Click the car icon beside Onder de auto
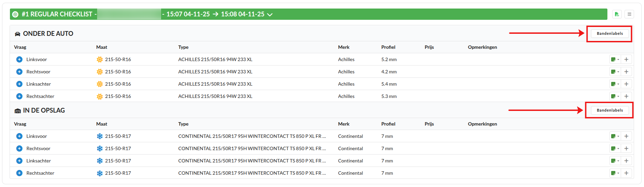This screenshot has height=187, width=644. coord(17,34)
